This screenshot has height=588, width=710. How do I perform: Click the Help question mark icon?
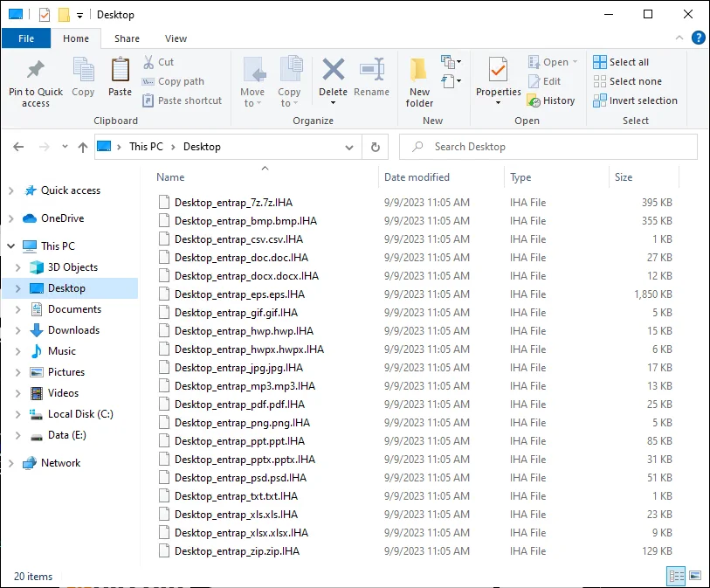tap(699, 38)
